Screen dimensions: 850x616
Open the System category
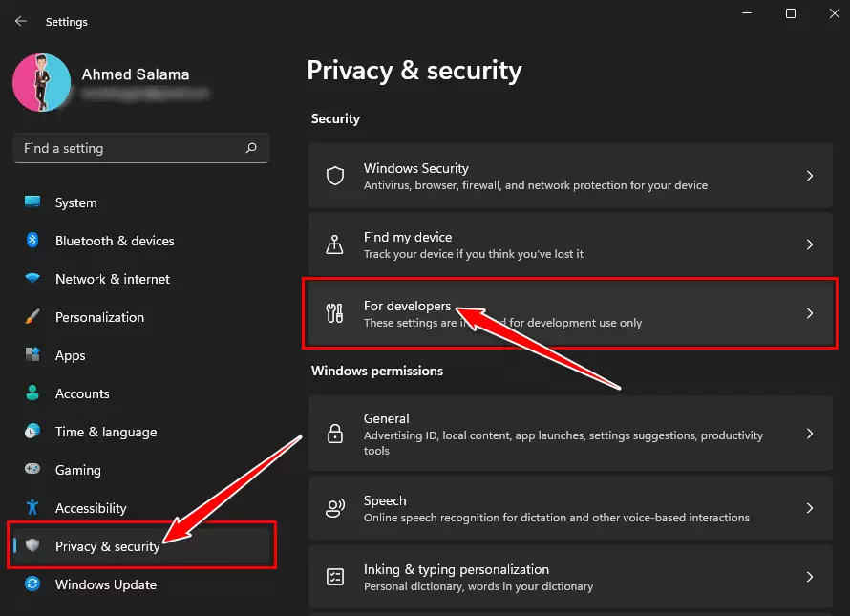[x=141, y=202]
